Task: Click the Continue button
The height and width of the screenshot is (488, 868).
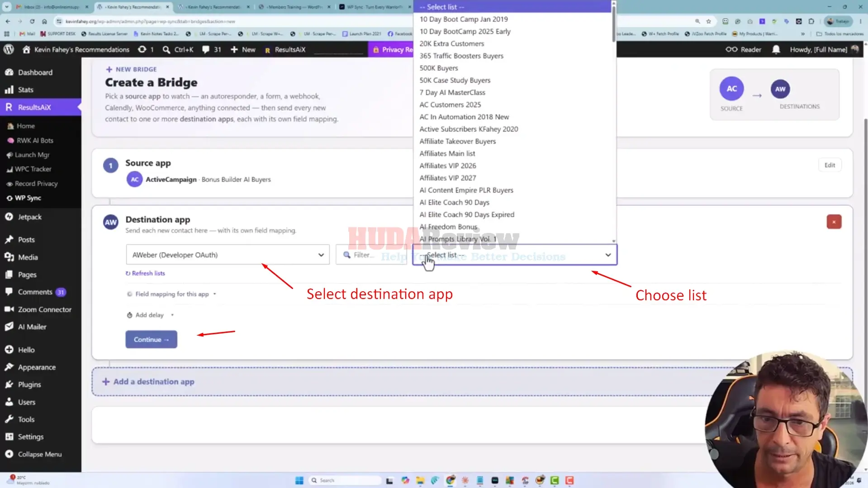Action: tap(151, 340)
